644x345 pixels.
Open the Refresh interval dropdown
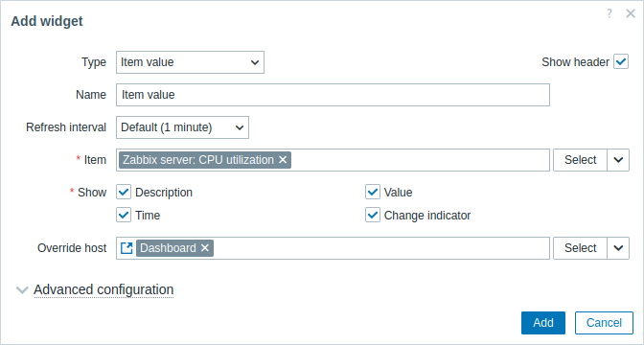point(182,127)
